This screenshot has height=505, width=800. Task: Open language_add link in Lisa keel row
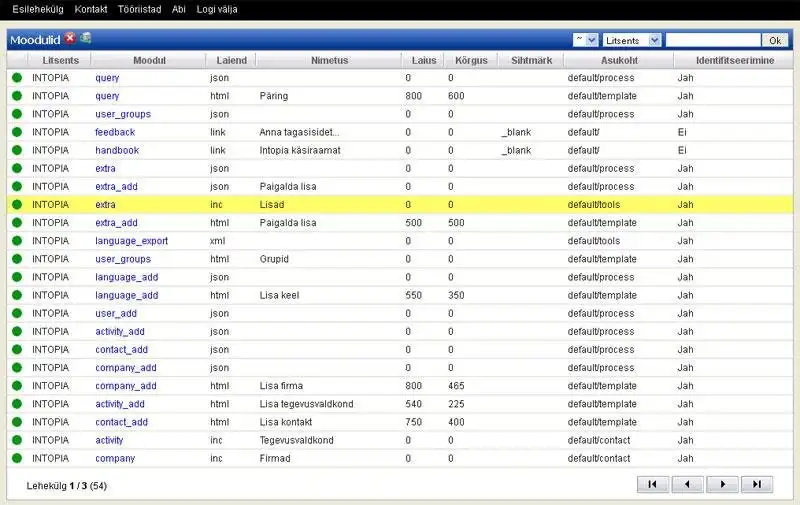coord(127,295)
